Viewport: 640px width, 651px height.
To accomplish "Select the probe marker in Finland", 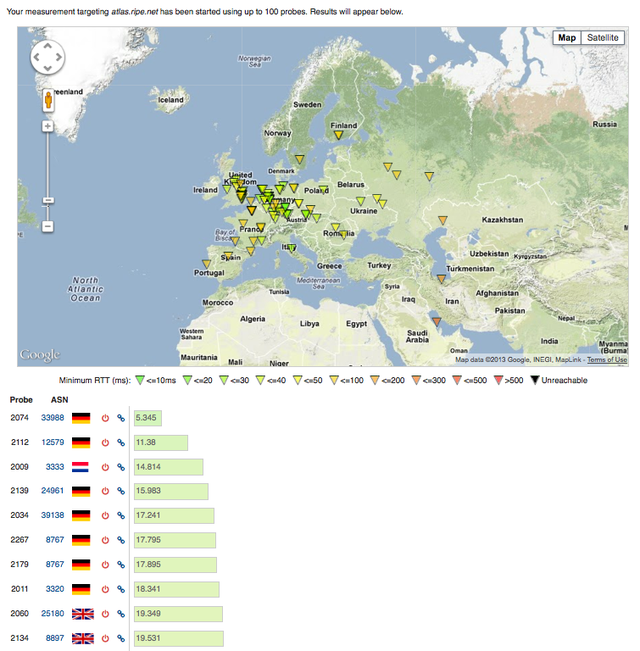I will (x=338, y=135).
